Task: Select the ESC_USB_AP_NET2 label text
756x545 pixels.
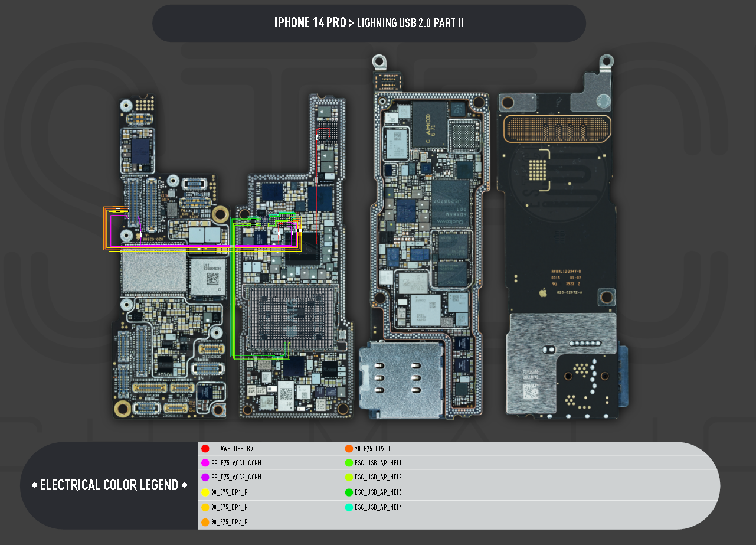Action: tap(378, 477)
